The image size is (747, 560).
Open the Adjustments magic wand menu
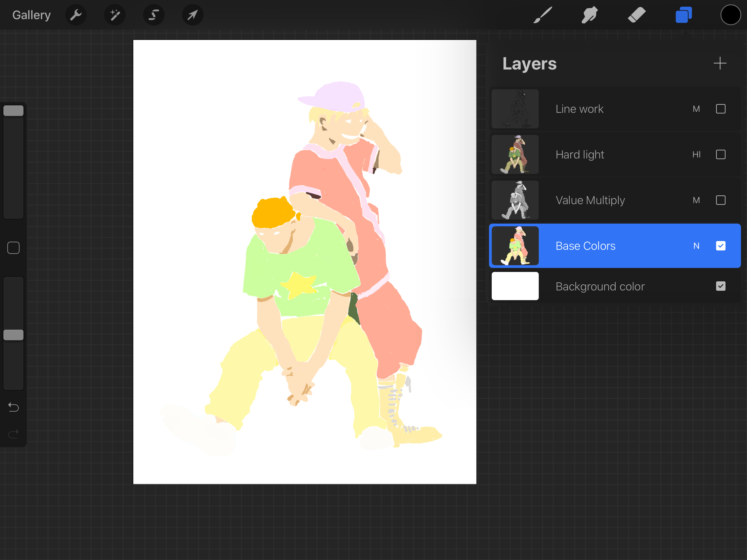pyautogui.click(x=115, y=15)
